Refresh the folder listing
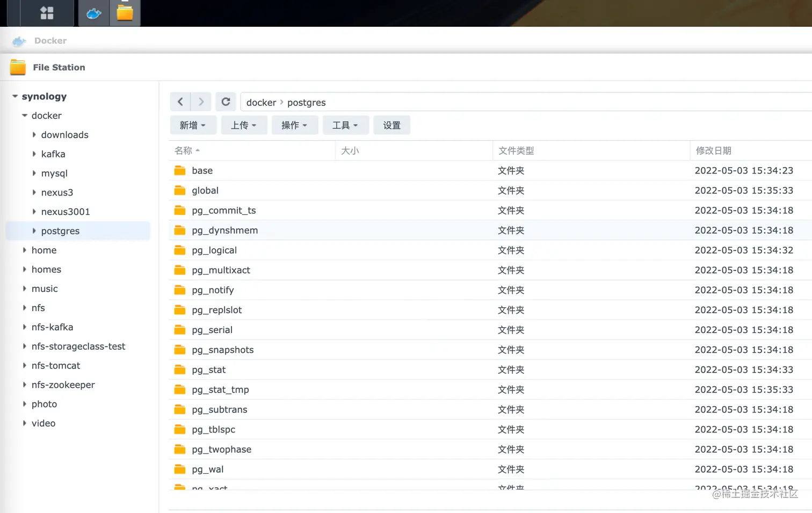The width and height of the screenshot is (812, 513). click(226, 102)
